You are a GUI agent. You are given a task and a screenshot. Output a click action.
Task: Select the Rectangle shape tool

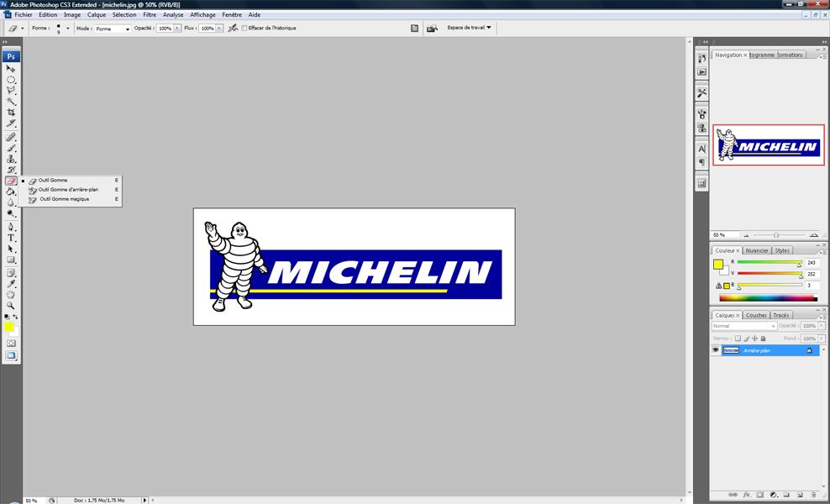coord(11,260)
